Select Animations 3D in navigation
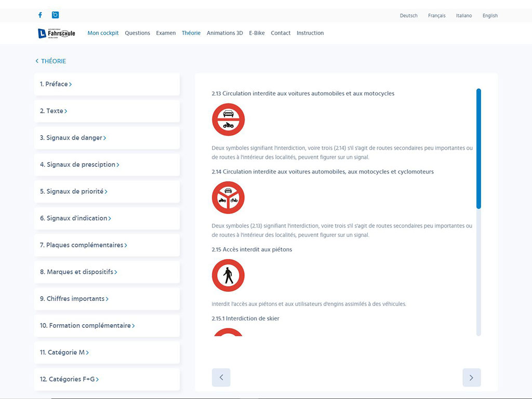Image resolution: width=532 pixels, height=399 pixels. pyautogui.click(x=224, y=33)
